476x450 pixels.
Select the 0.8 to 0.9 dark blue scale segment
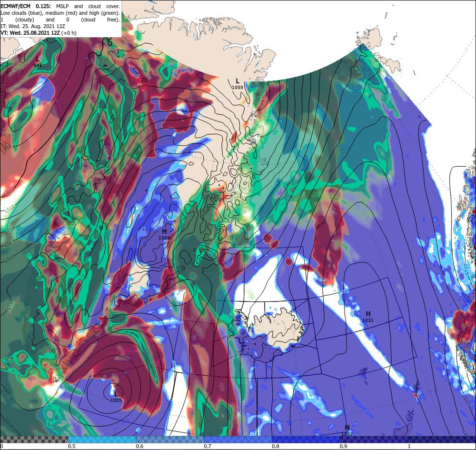(x=306, y=440)
